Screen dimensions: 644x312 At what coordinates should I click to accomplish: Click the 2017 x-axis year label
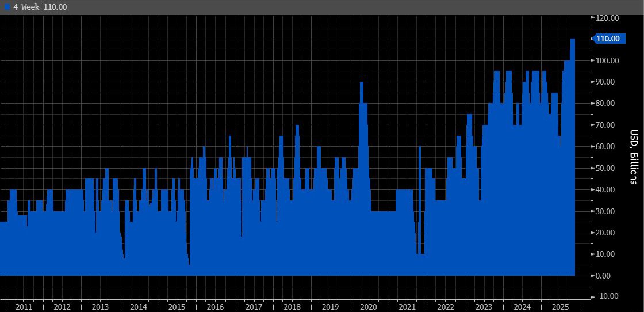[254, 307]
